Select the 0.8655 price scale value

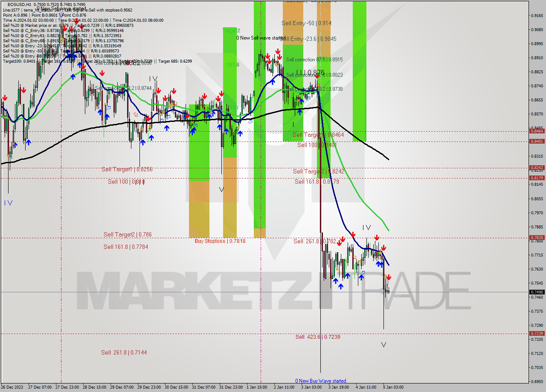(x=537, y=100)
